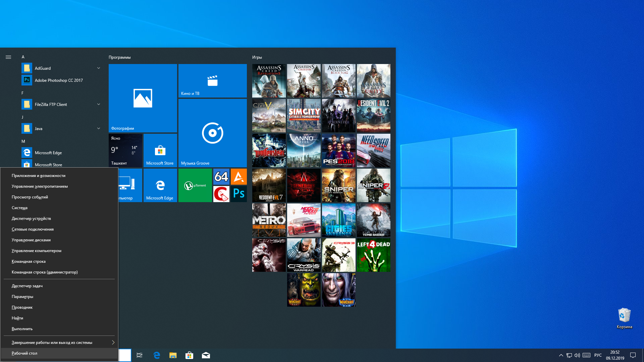Open Просмотр событий

point(59,197)
